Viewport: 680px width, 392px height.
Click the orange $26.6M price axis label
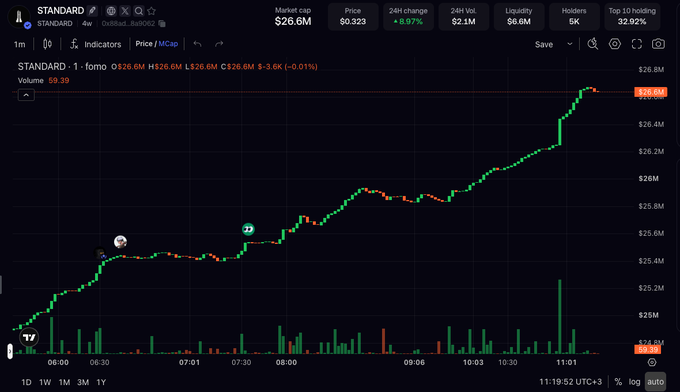click(651, 92)
